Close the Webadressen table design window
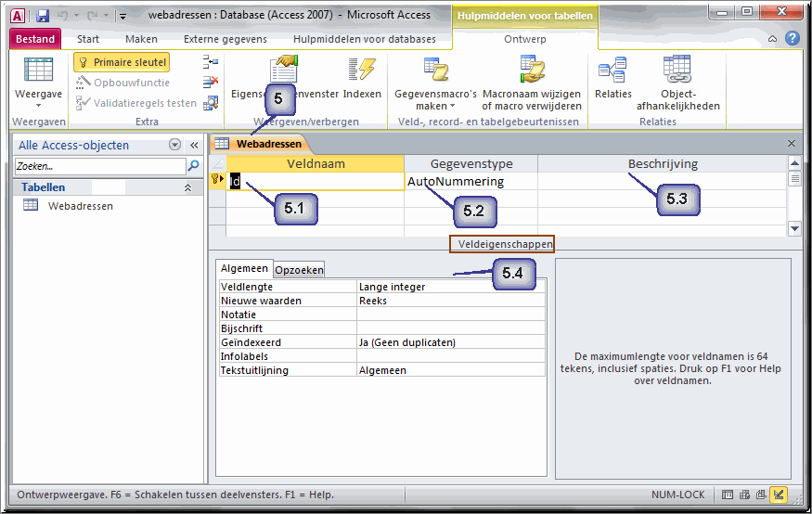 coord(792,144)
